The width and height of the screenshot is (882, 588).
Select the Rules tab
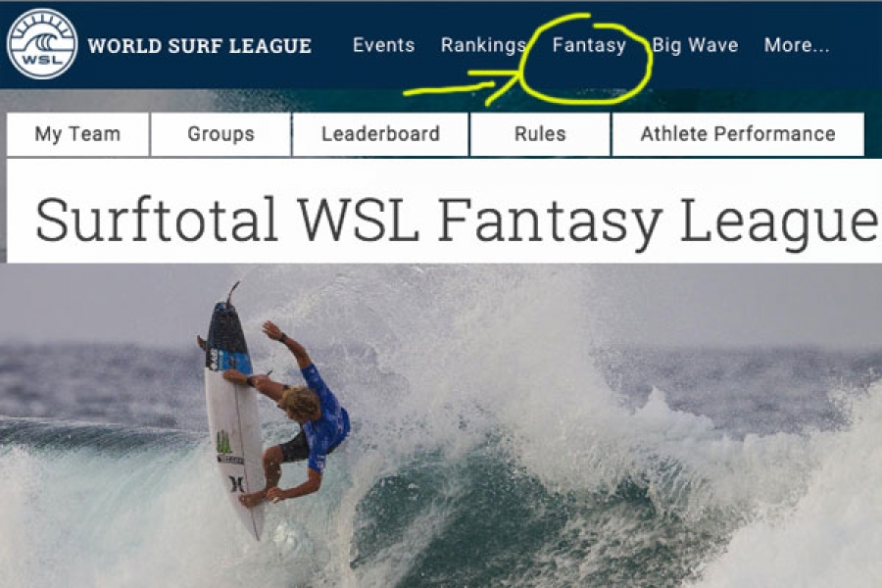coord(540,134)
